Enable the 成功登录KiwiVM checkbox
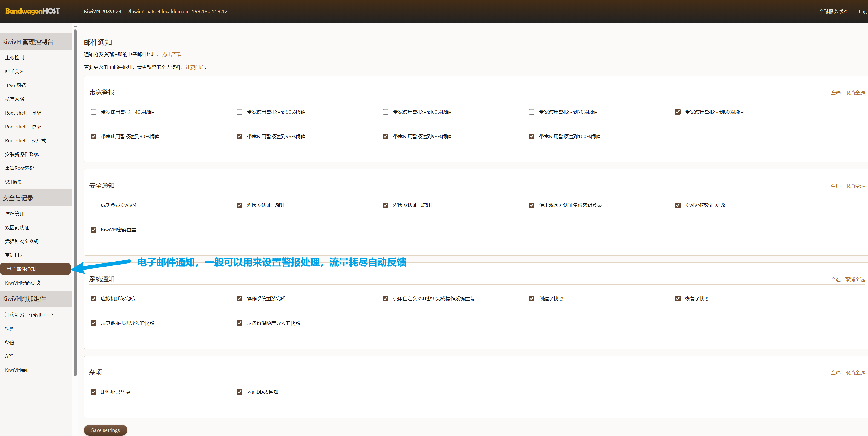Viewport: 868px width, 436px height. coord(94,205)
